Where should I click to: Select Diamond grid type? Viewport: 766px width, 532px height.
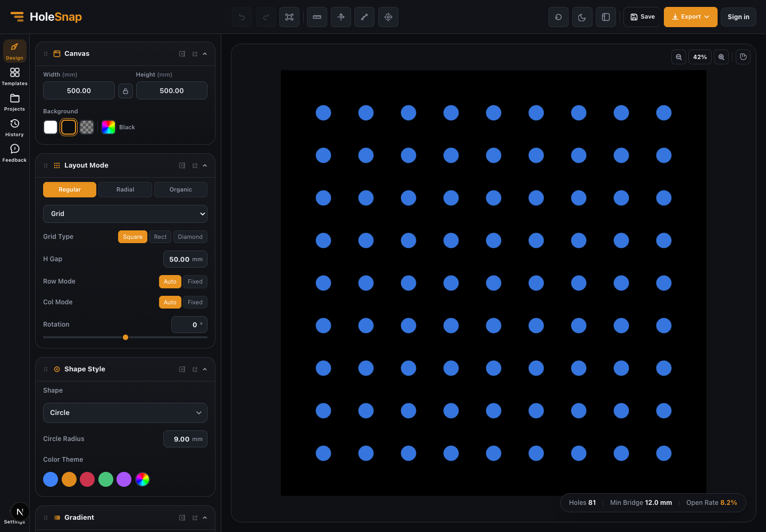pyautogui.click(x=190, y=237)
